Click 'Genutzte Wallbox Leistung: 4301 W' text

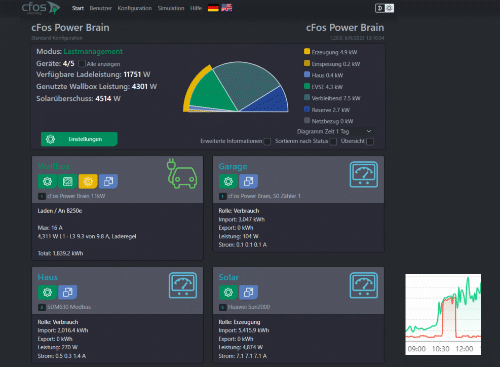tap(96, 86)
